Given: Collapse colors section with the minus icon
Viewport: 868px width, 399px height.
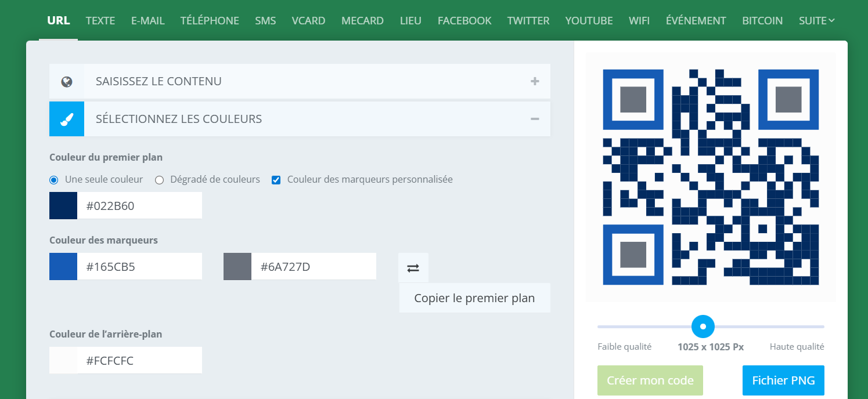Looking at the screenshot, I should click(x=535, y=119).
